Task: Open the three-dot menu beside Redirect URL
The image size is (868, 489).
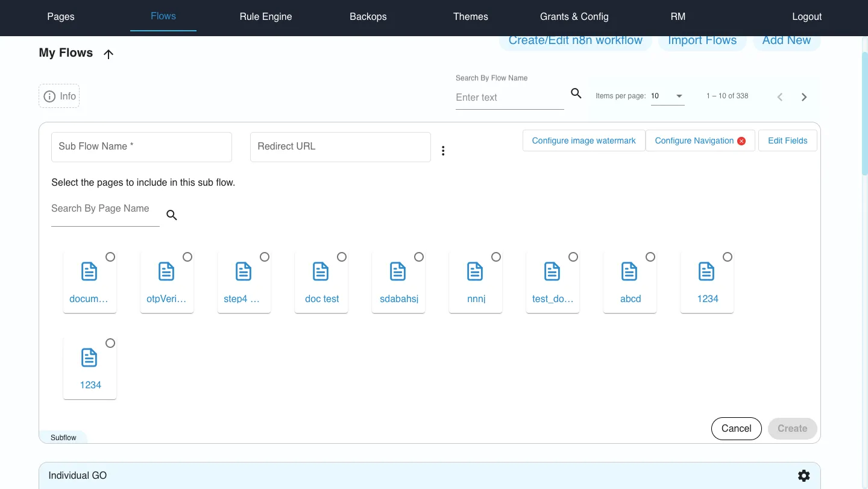Action: coord(443,151)
